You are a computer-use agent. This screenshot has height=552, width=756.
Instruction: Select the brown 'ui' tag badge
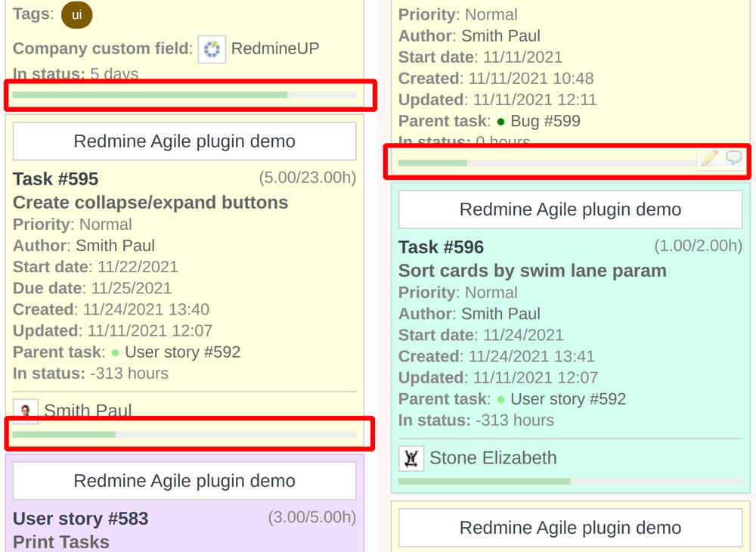[x=76, y=14]
